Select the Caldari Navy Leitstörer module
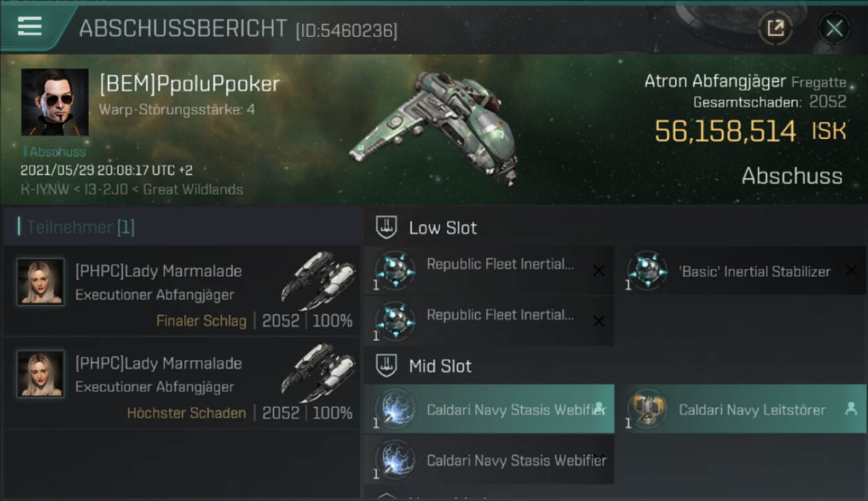Screen dimensions: 868x501 pos(742,408)
